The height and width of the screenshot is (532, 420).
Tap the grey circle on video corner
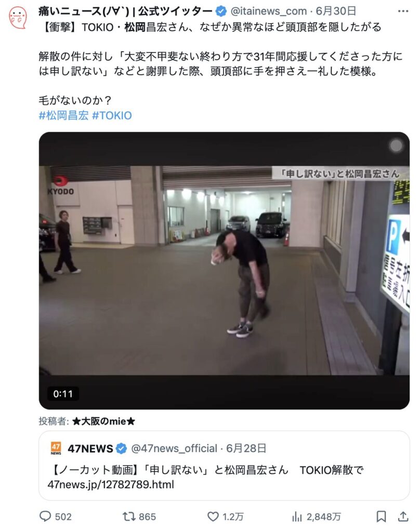tap(396, 145)
